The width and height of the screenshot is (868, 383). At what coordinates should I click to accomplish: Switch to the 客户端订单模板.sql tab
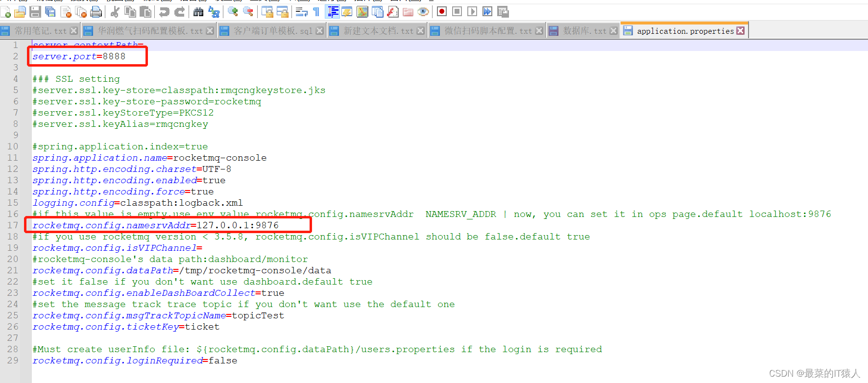click(x=272, y=31)
